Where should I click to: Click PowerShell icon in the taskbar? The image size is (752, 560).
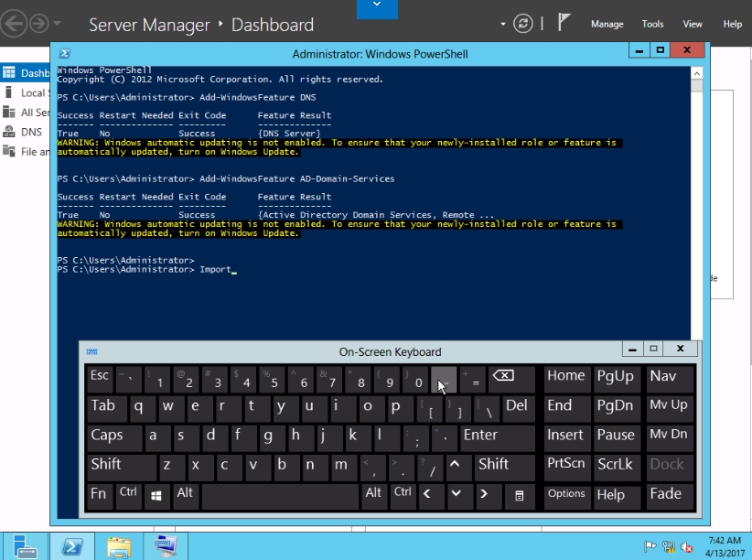point(72,546)
